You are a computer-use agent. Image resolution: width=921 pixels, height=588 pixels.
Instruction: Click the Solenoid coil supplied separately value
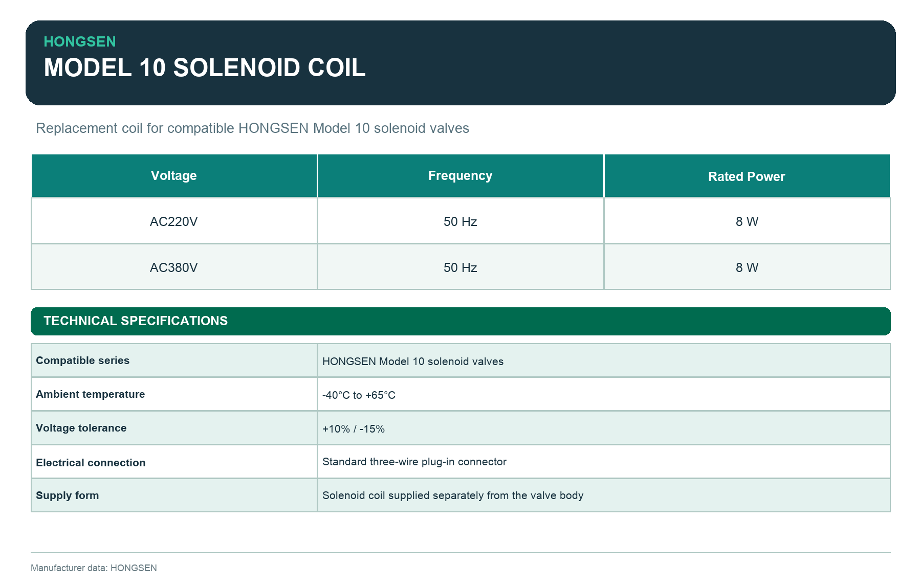tap(453, 495)
